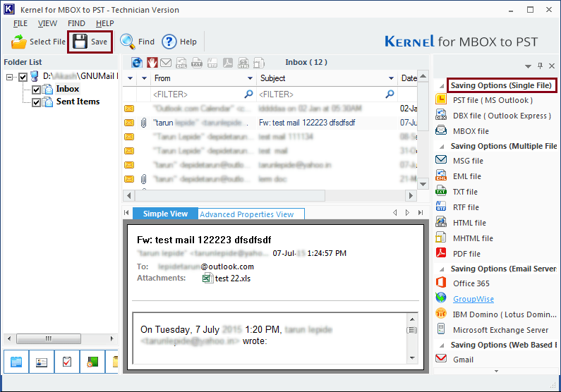Pin the saving options panel

click(540, 66)
